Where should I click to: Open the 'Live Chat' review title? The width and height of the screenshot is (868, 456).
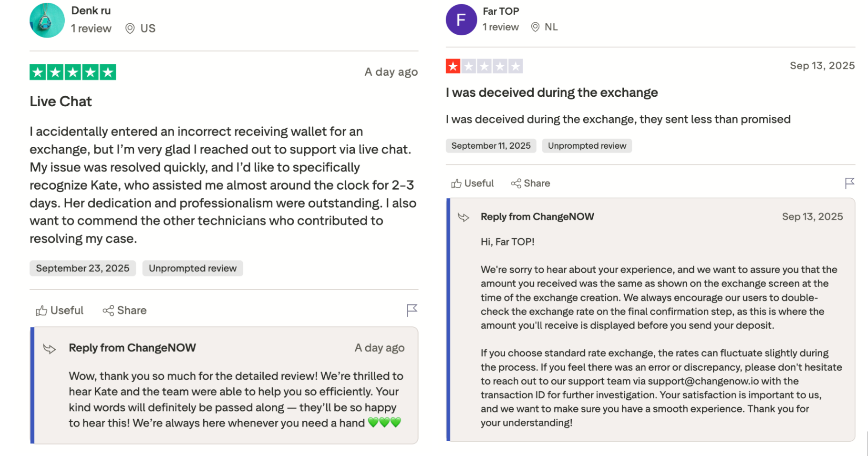coord(60,101)
